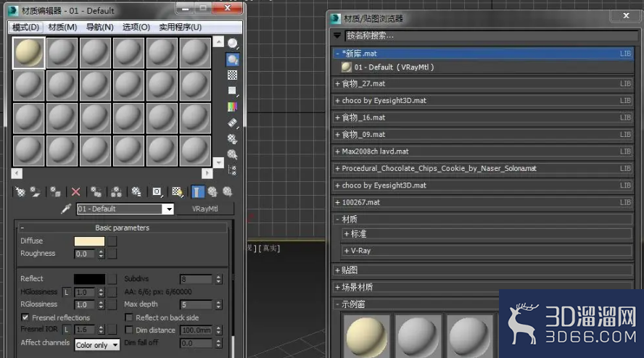Toggle checkered Background for sample slot
The height and width of the screenshot is (358, 644).
click(x=233, y=75)
